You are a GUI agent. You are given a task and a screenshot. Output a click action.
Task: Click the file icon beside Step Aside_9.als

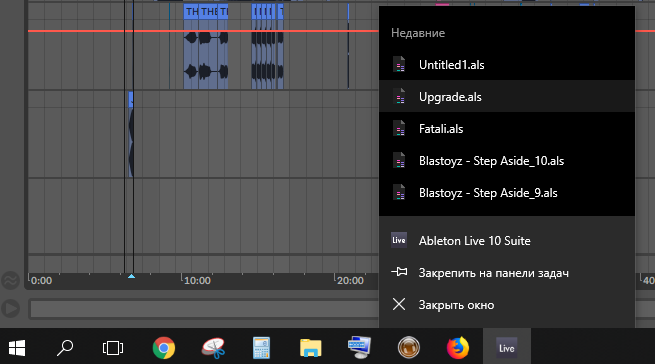399,193
